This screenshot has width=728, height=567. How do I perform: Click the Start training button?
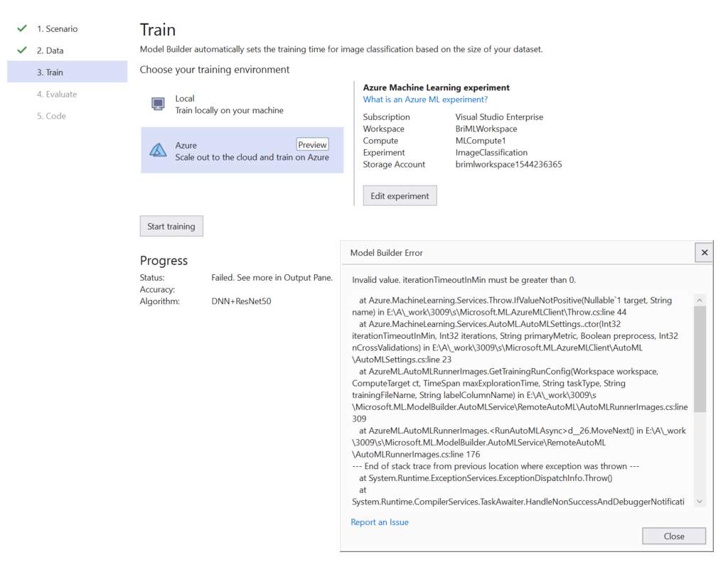tap(171, 226)
